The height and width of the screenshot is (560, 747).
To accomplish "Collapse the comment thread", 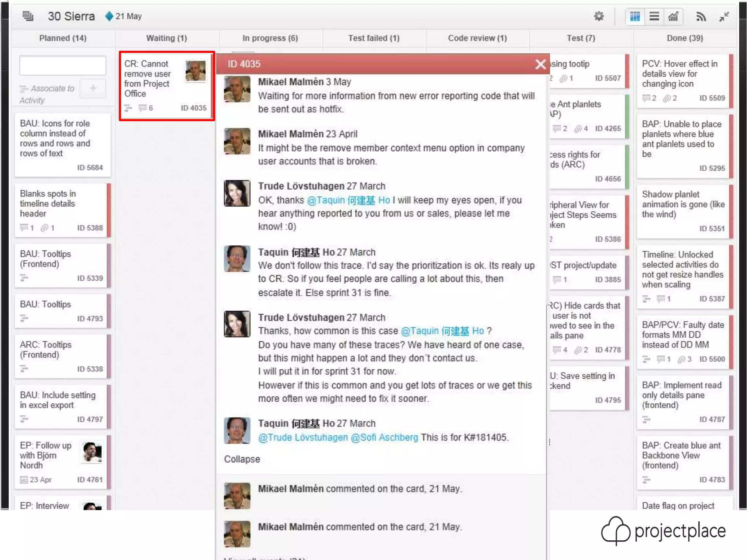I will 242,459.
